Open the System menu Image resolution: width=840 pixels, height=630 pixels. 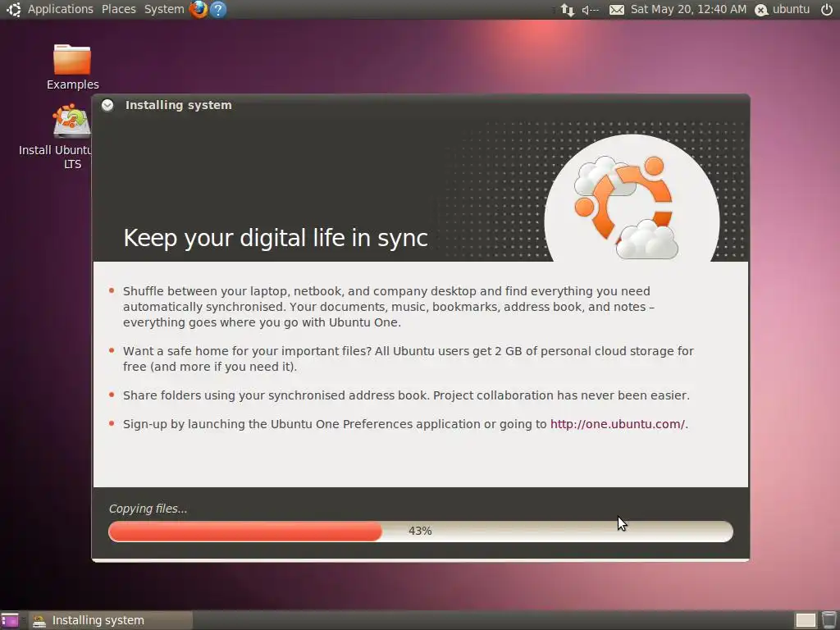point(164,9)
